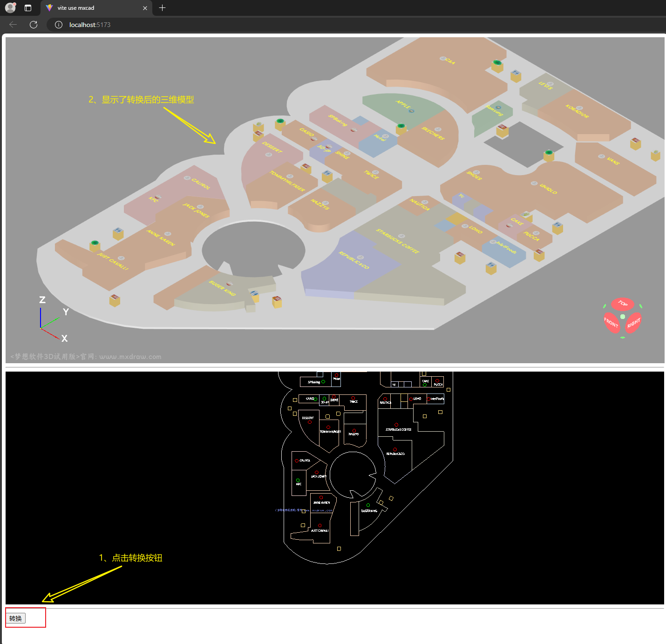
Task: Click the SKECHERS label in 3D model
Action: [433, 133]
